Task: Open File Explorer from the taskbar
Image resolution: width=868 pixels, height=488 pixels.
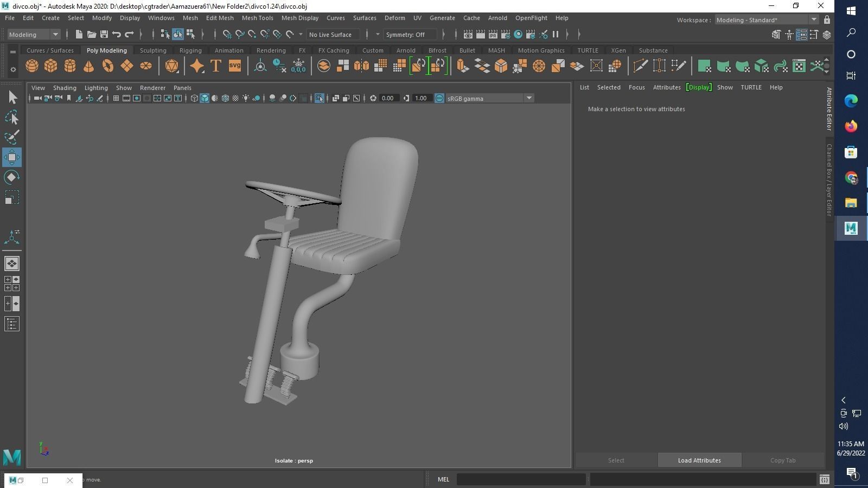Action: (851, 203)
